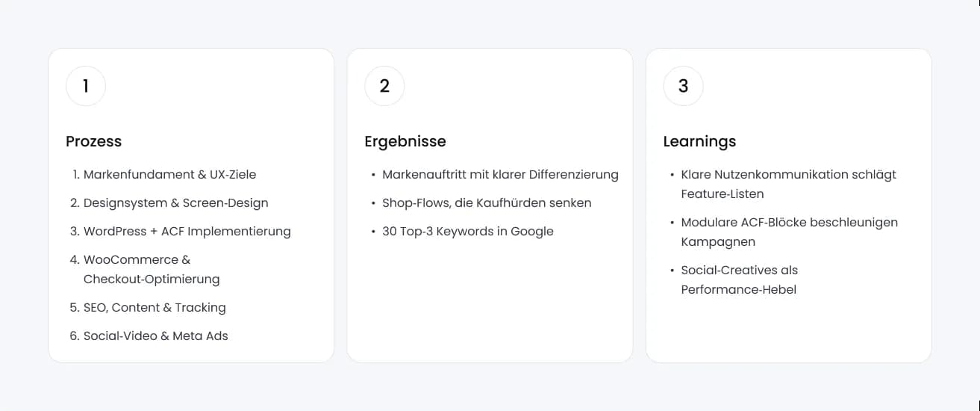Click the number 1 circle badge
Viewport: 980px width, 411px height.
(x=86, y=86)
